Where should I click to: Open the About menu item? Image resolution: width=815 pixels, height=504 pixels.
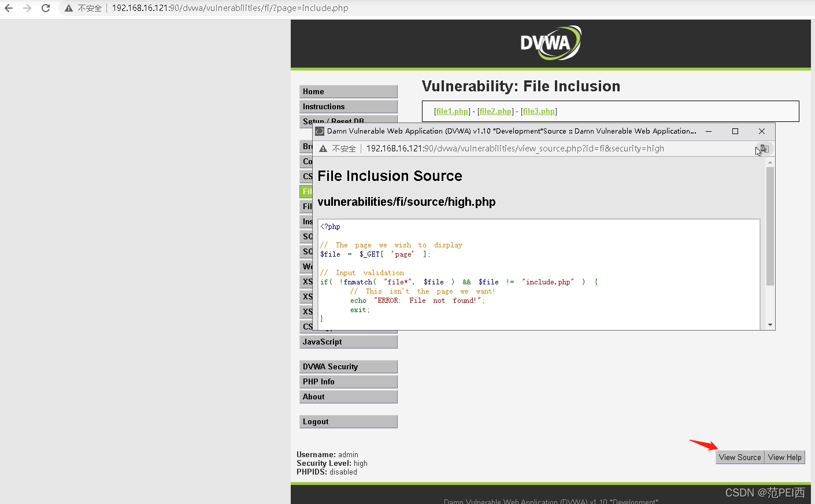click(349, 396)
